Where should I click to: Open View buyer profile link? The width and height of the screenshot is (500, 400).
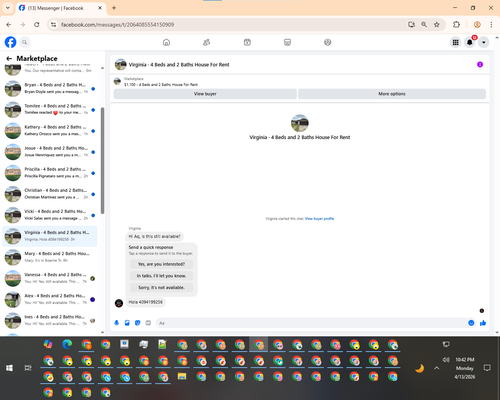pos(319,219)
